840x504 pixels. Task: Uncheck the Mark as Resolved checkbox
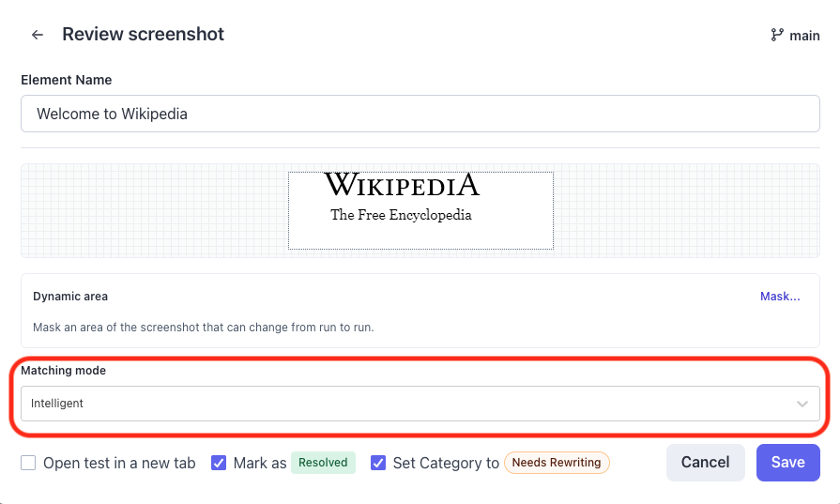coord(219,463)
